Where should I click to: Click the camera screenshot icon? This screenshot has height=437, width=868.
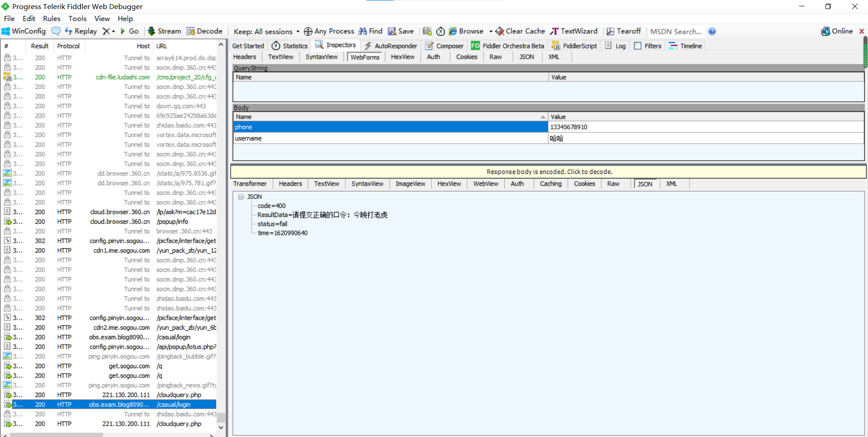click(x=427, y=31)
